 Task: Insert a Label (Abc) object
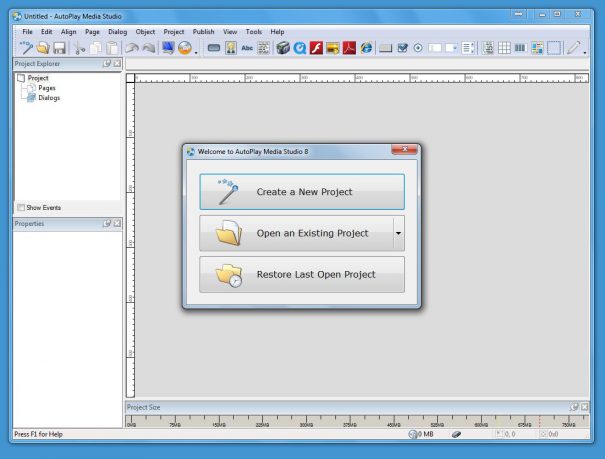pyautogui.click(x=247, y=48)
